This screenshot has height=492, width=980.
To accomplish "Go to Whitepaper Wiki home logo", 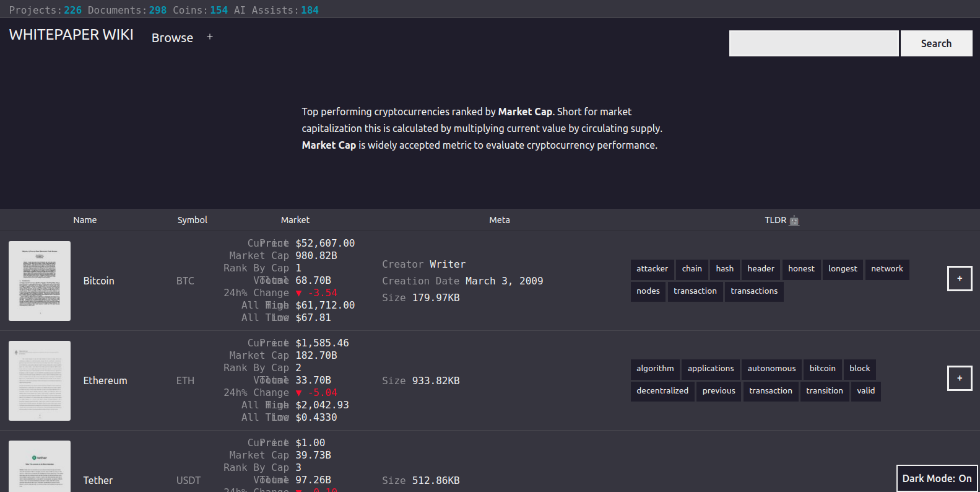I will point(71,35).
